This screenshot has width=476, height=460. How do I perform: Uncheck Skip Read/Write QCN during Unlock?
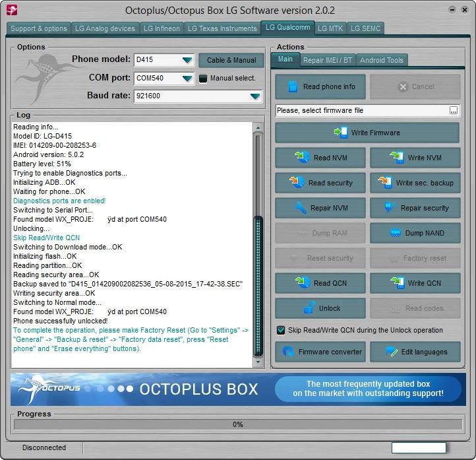click(x=281, y=330)
